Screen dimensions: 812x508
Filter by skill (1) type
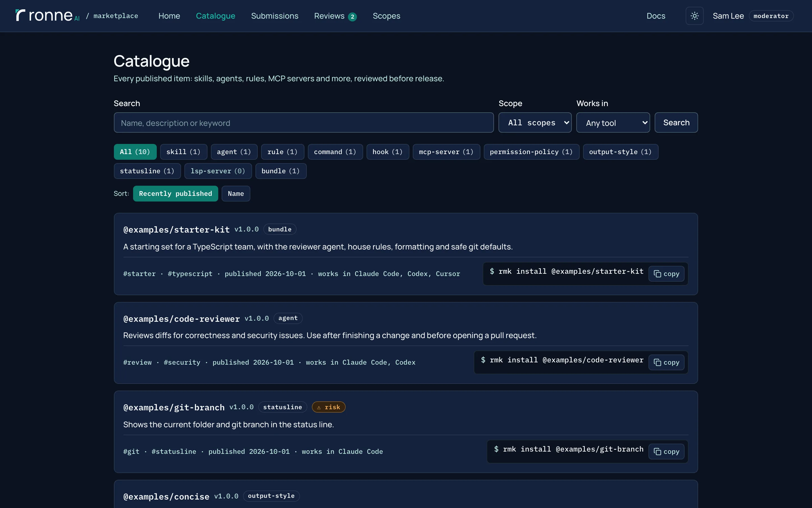(184, 152)
